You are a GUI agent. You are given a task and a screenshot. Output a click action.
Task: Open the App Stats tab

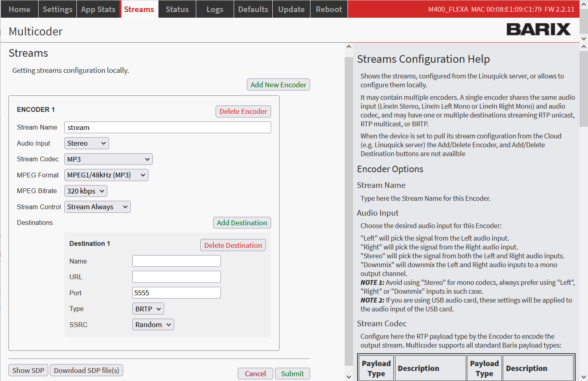(x=98, y=9)
